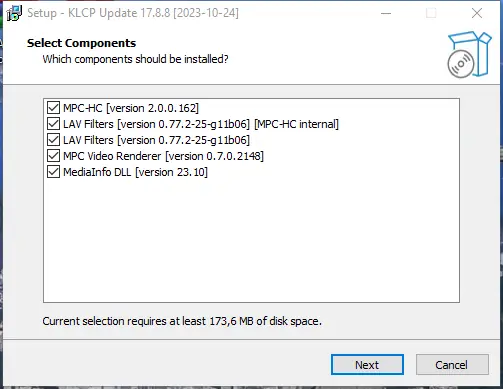The height and width of the screenshot is (389, 503).
Task: Click the required disk space message
Action: (182, 321)
